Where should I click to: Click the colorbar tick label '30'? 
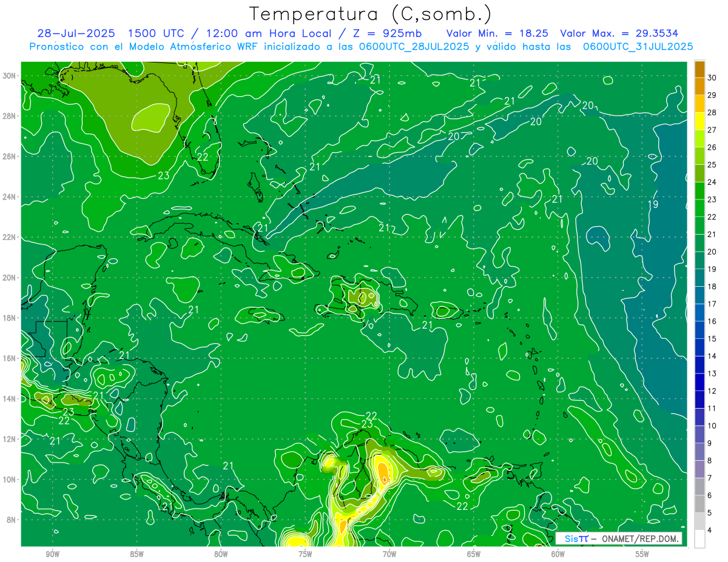712,78
